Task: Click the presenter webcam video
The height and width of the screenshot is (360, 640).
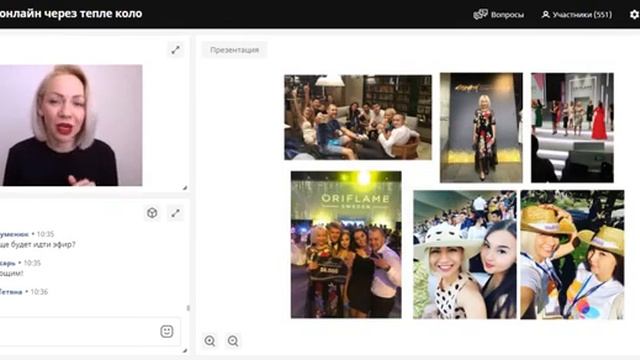Action: pyautogui.click(x=71, y=125)
